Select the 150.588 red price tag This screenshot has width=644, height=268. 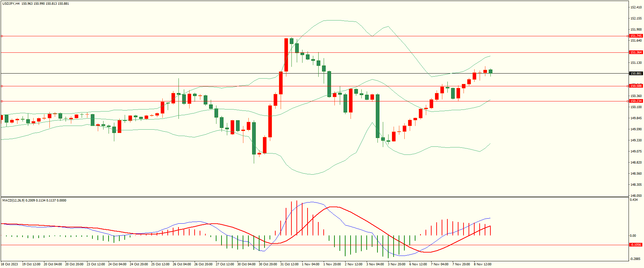click(636, 86)
